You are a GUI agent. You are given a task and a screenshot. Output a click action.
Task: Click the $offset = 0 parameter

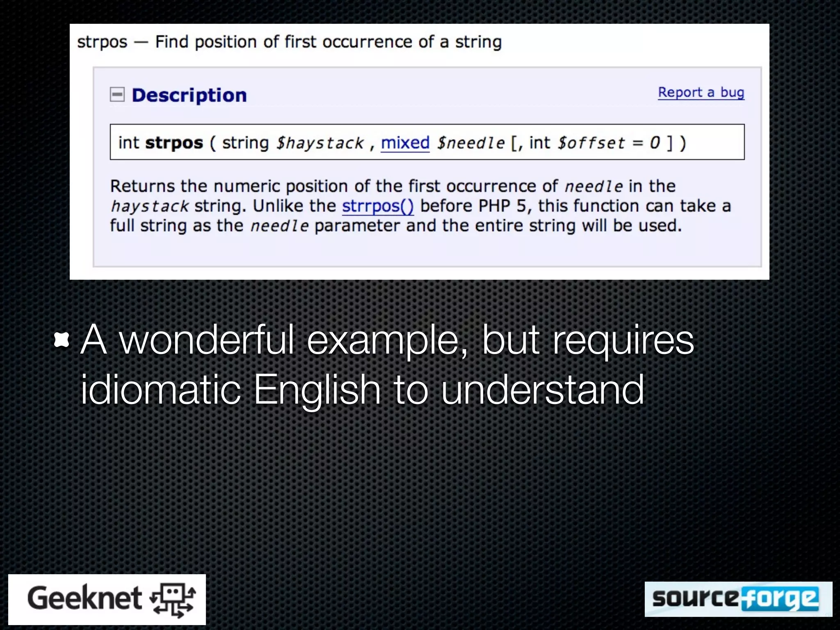(x=609, y=143)
